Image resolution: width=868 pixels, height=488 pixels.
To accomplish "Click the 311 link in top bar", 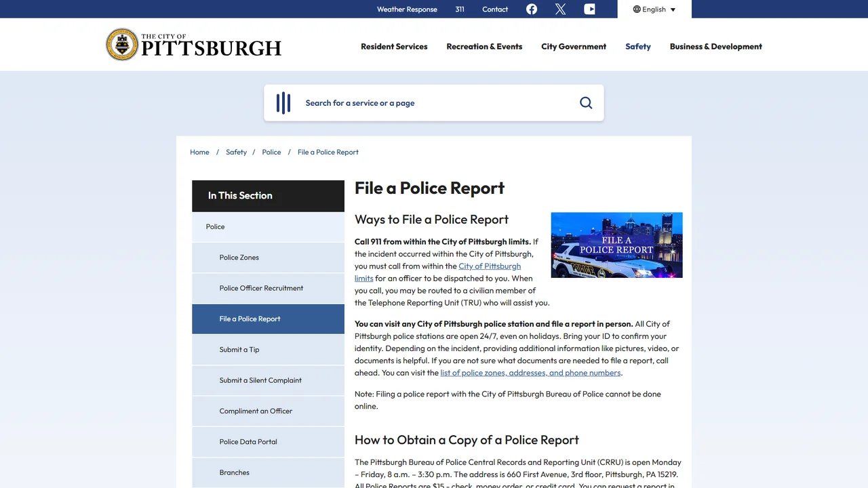I will point(460,9).
